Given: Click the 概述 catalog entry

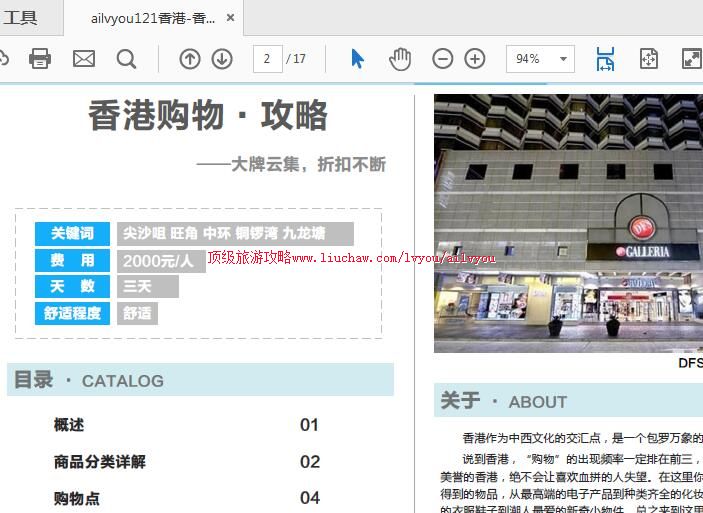Looking at the screenshot, I should [x=69, y=425].
